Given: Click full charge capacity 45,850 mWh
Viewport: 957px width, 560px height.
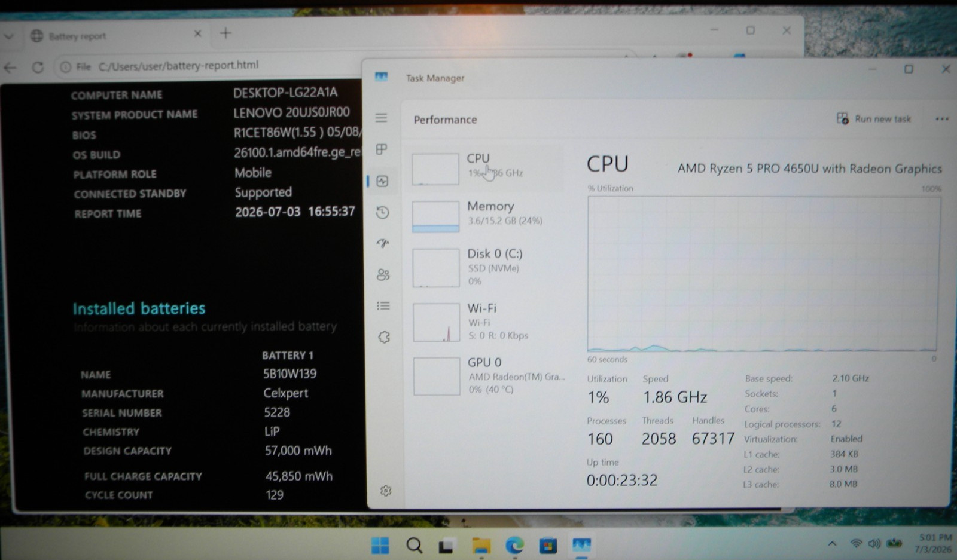Looking at the screenshot, I should click(x=298, y=476).
